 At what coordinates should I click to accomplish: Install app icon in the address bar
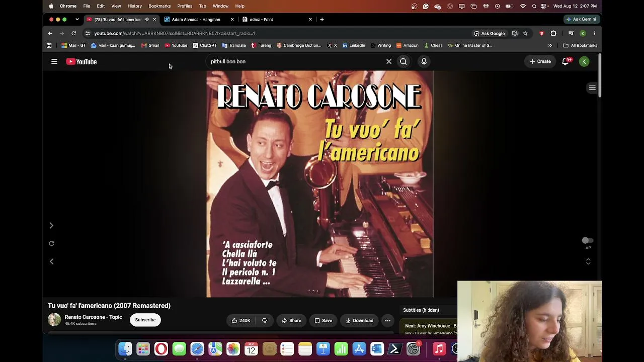[515, 33]
